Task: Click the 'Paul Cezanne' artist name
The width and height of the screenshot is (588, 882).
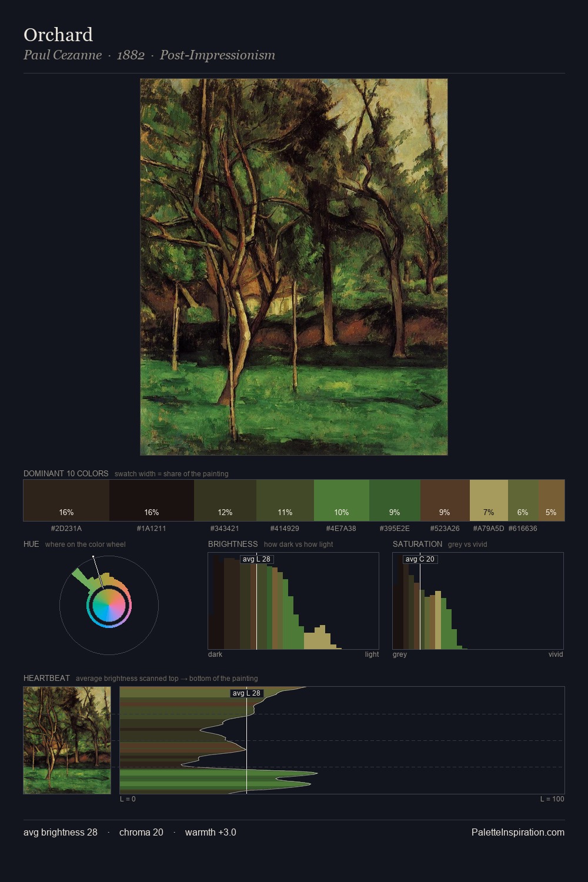Action: pyautogui.click(x=62, y=55)
